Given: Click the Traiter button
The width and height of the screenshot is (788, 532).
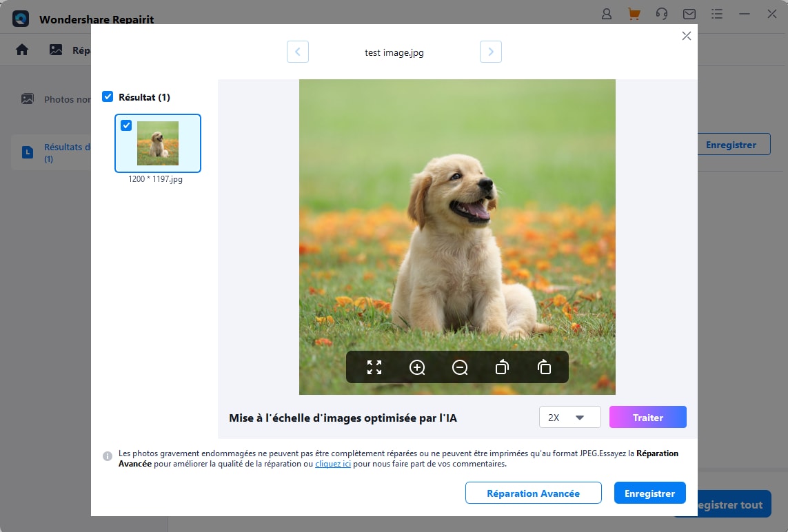Looking at the screenshot, I should click(x=648, y=417).
